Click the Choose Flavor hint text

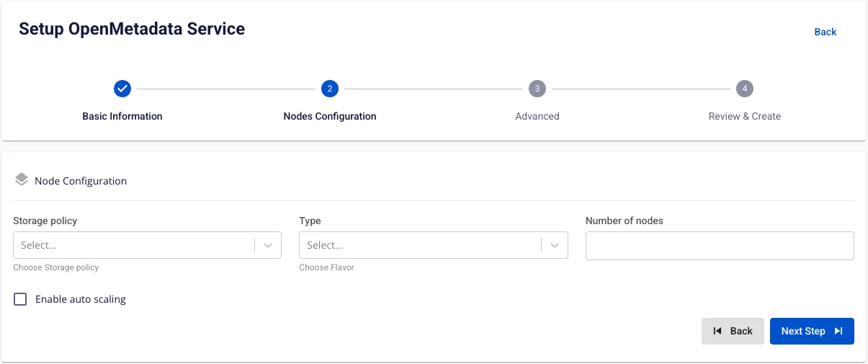click(x=327, y=267)
